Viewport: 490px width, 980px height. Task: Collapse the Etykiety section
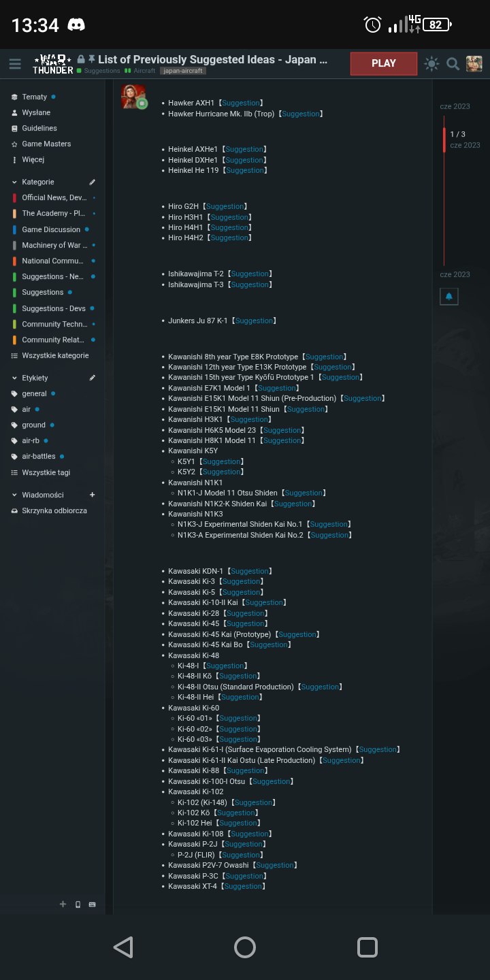(x=15, y=378)
